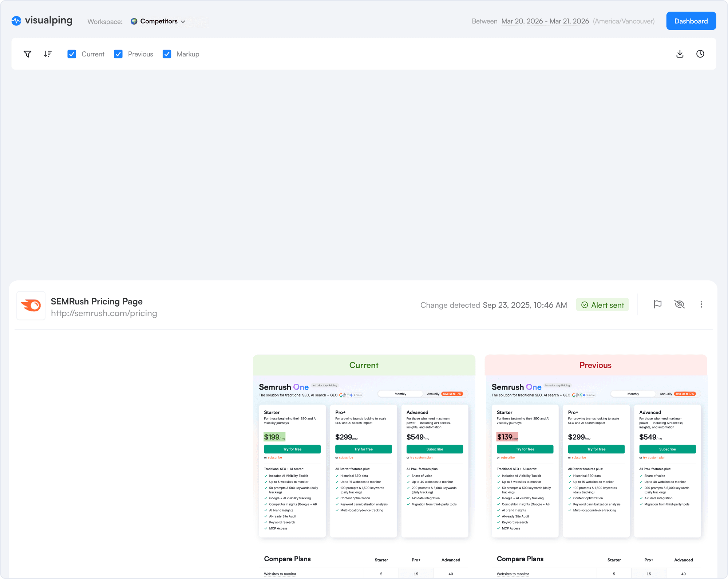This screenshot has width=728, height=579.
Task: Toggle the Markup checkbox
Action: (x=167, y=54)
